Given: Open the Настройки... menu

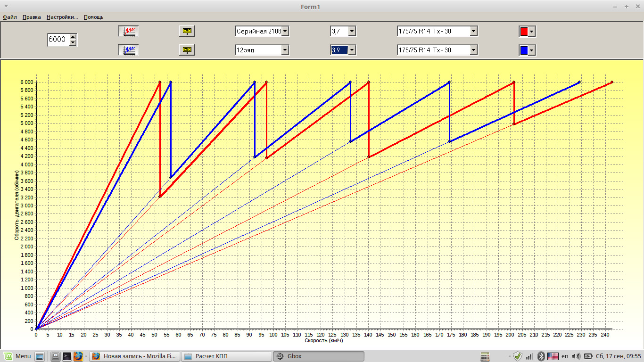Looking at the screenshot, I should 62,17.
